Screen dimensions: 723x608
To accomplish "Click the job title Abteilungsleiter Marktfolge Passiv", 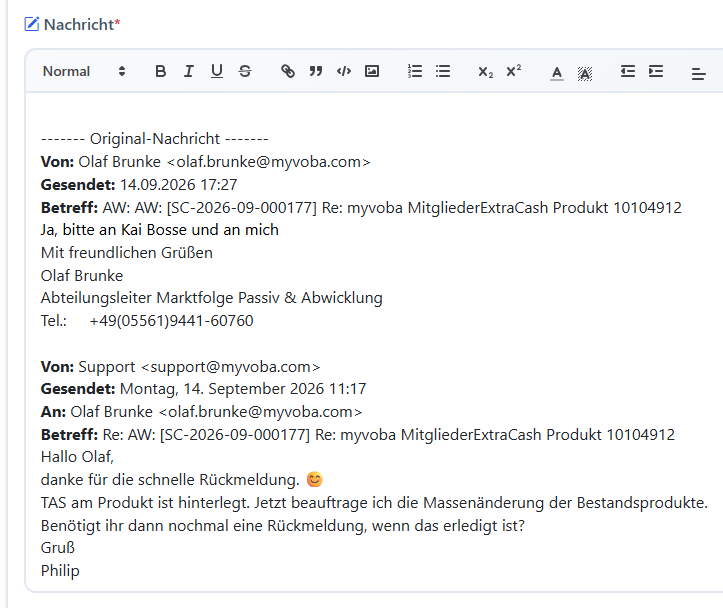I will pos(212,298).
